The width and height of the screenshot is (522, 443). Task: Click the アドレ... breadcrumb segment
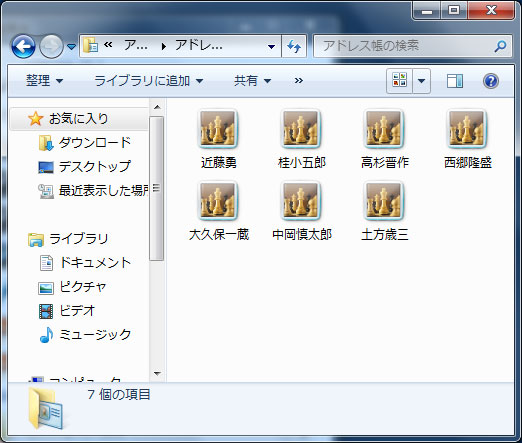pos(199,45)
